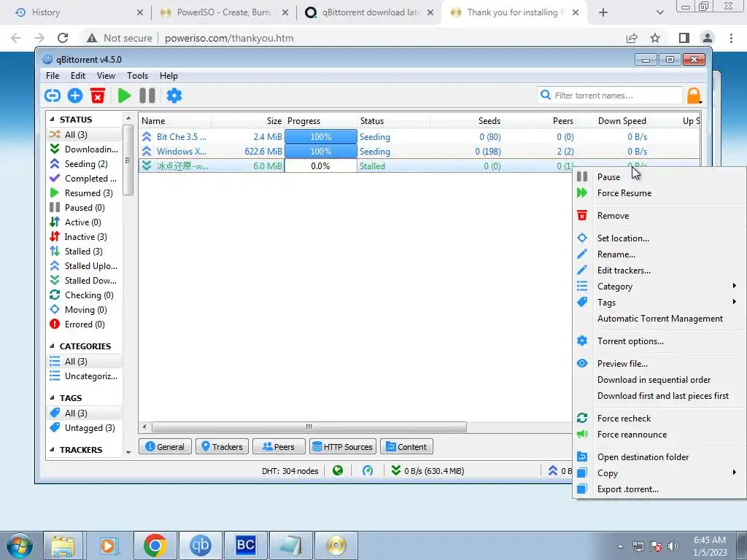Switch to the Peers tab

279,447
